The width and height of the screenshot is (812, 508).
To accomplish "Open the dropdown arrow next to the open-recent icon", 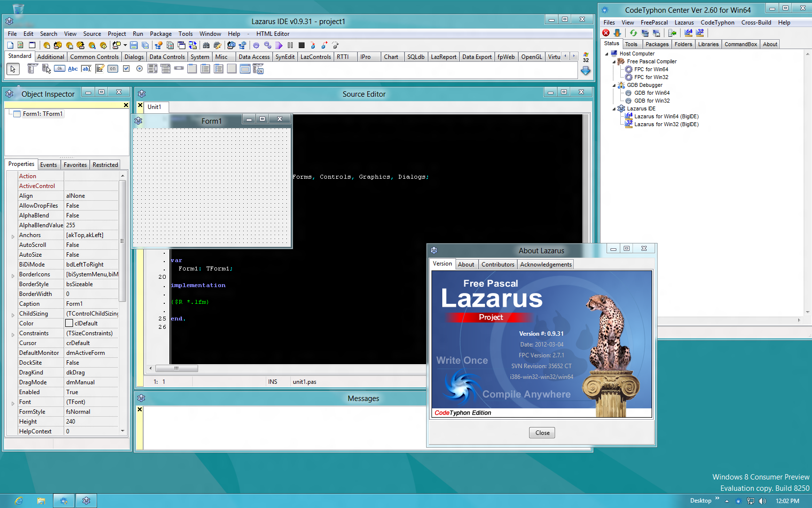I will tap(125, 45).
